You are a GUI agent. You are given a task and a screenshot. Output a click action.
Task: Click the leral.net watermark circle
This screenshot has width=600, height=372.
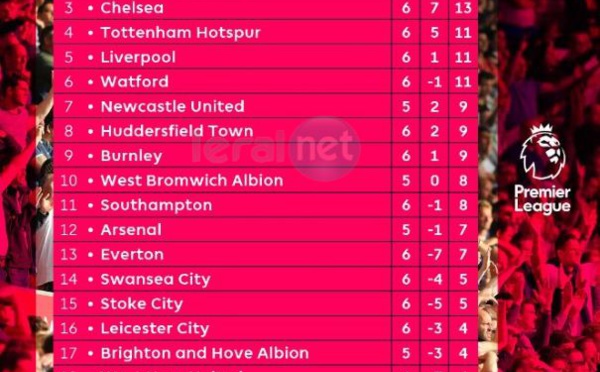[325, 149]
